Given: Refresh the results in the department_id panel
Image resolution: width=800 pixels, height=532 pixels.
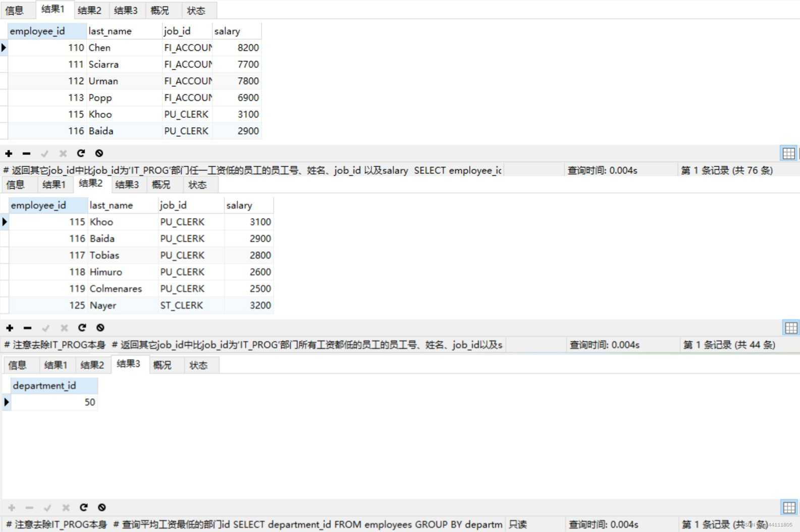Looking at the screenshot, I should (84, 508).
